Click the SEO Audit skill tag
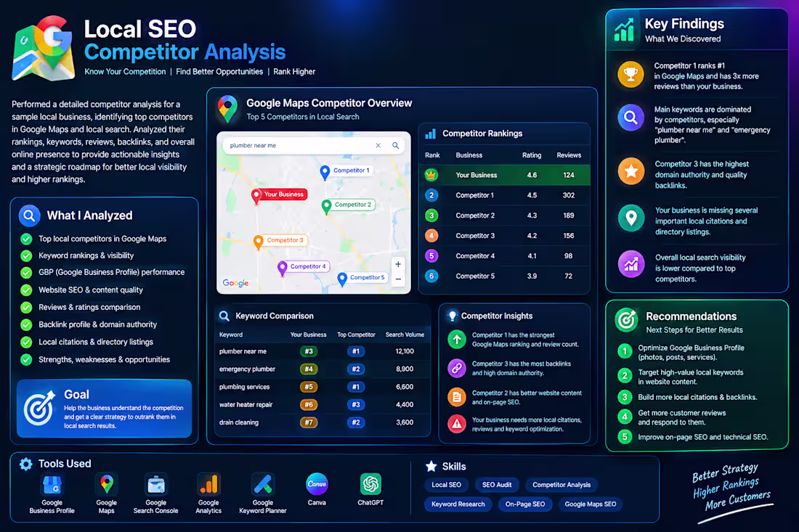Screen dimensions: 799x532 click(x=497, y=485)
